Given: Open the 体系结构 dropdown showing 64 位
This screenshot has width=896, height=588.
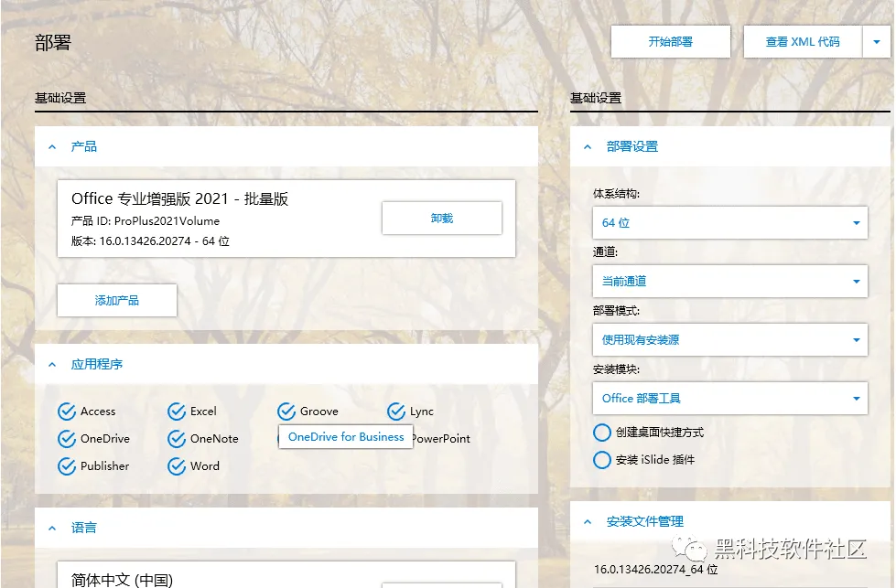Looking at the screenshot, I should click(730, 222).
